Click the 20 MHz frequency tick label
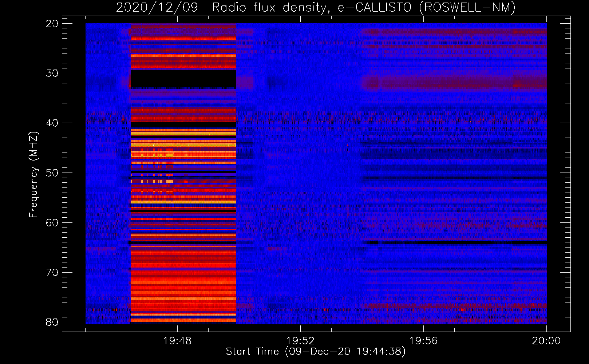Image resolution: width=589 pixels, height=364 pixels. pos(52,24)
